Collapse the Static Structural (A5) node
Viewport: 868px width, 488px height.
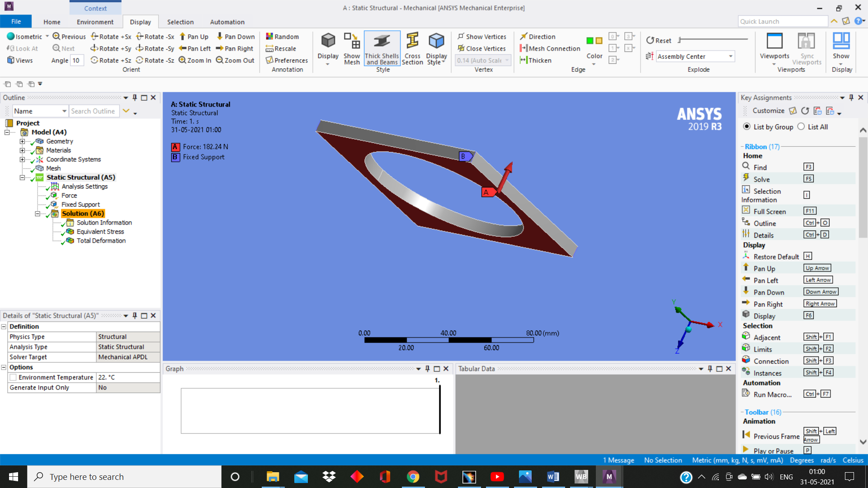pos(22,178)
